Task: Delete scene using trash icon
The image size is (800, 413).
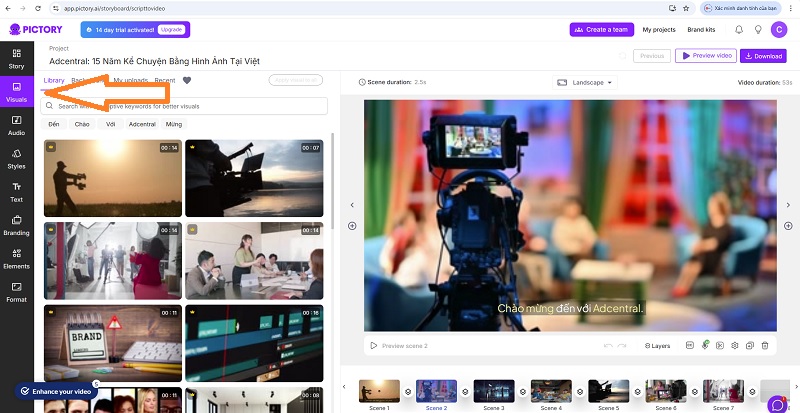Action: 765,346
